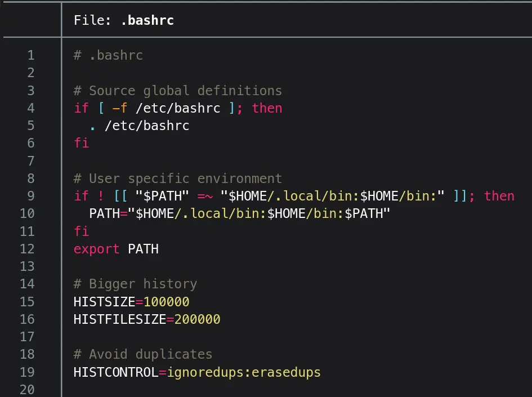Click the 'export' keyword on line 12
This screenshot has width=532, height=397.
[96, 249]
